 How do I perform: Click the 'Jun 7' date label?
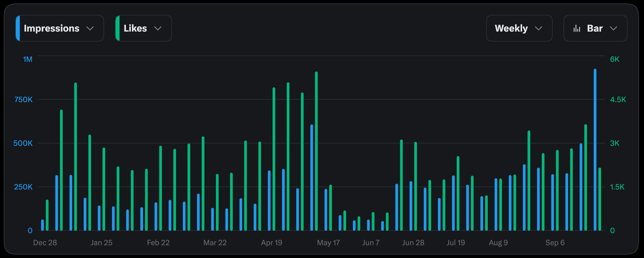(x=371, y=243)
